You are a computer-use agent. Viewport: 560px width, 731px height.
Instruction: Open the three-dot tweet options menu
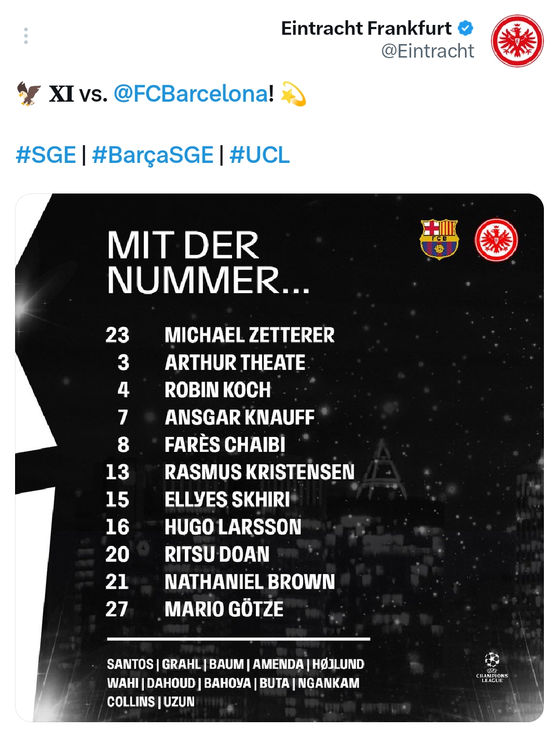[26, 36]
